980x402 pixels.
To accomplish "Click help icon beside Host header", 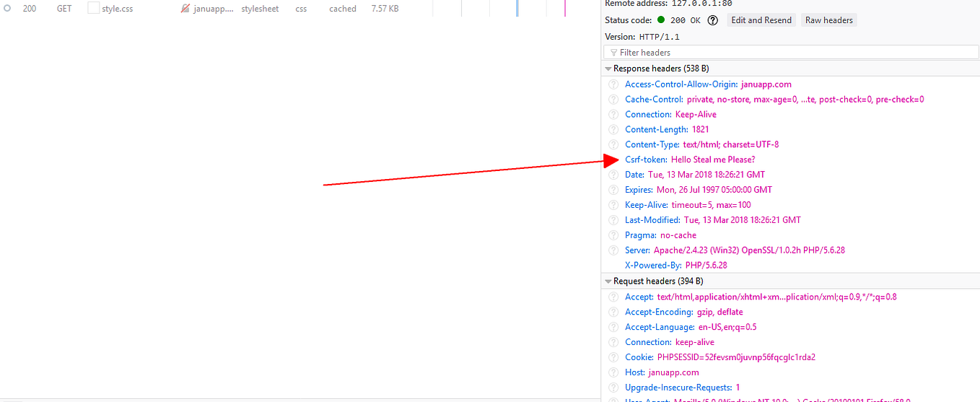I will coord(613,372).
